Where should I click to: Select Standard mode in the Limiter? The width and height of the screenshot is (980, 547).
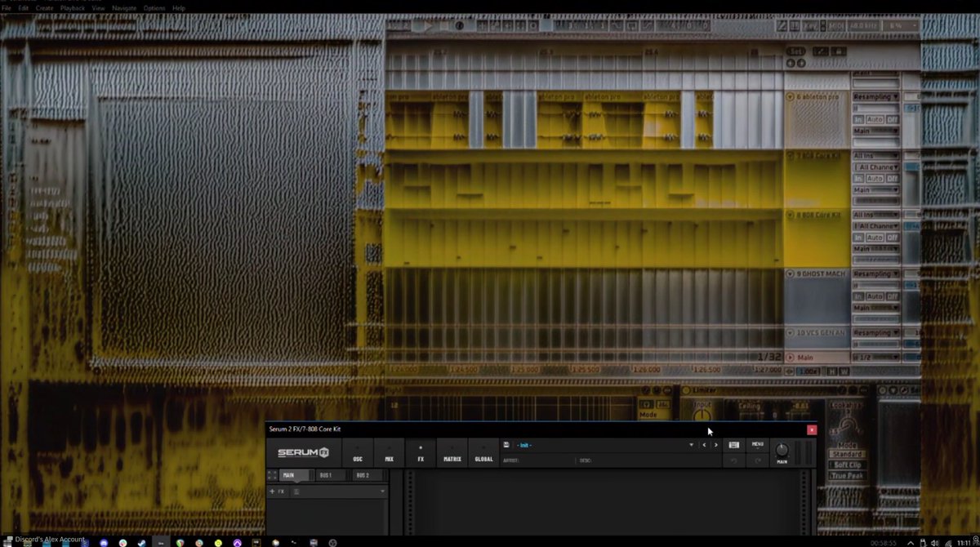tap(847, 454)
